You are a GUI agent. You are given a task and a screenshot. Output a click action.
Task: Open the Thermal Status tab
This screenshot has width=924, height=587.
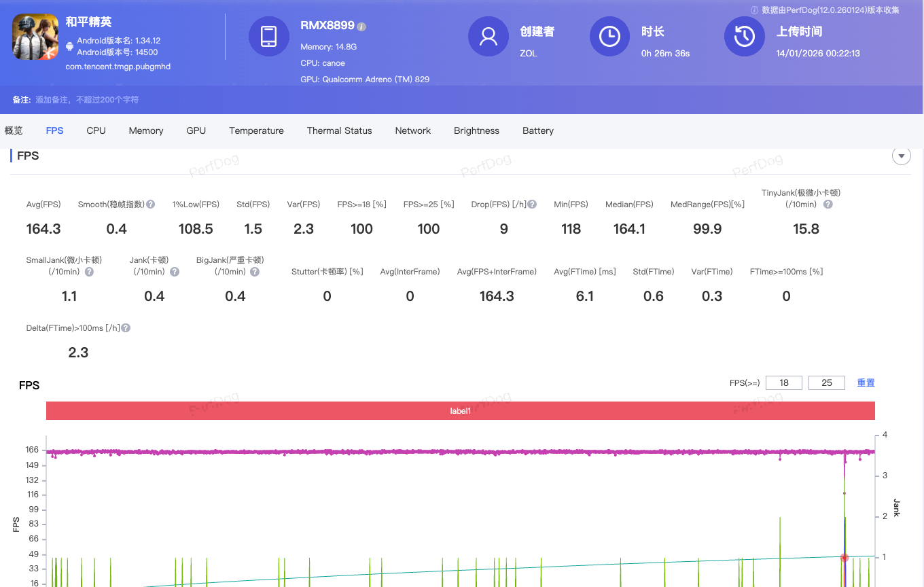339,130
